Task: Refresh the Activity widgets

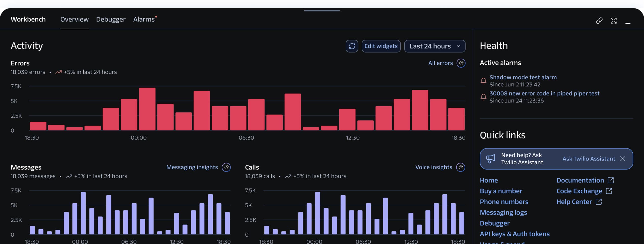Action: click(x=352, y=46)
